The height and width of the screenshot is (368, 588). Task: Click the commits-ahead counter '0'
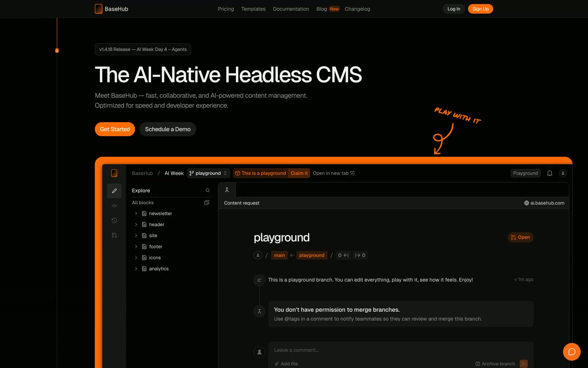tap(360, 255)
